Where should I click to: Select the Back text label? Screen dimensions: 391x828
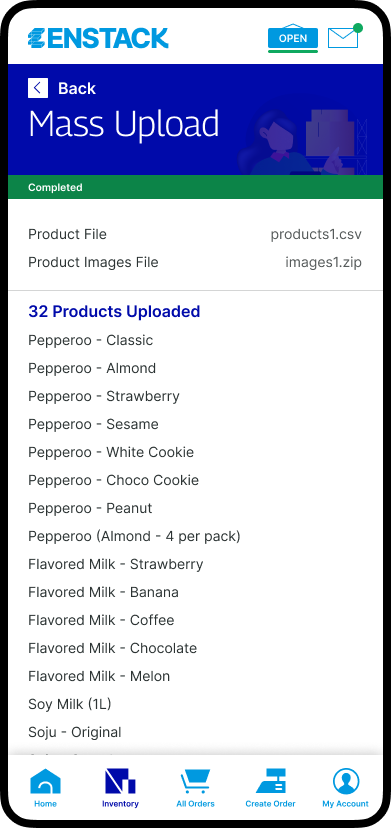point(77,88)
